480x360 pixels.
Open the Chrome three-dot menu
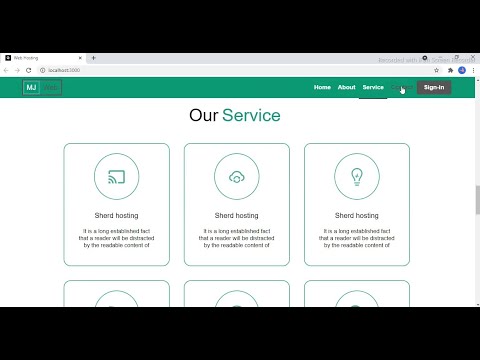coord(473,70)
